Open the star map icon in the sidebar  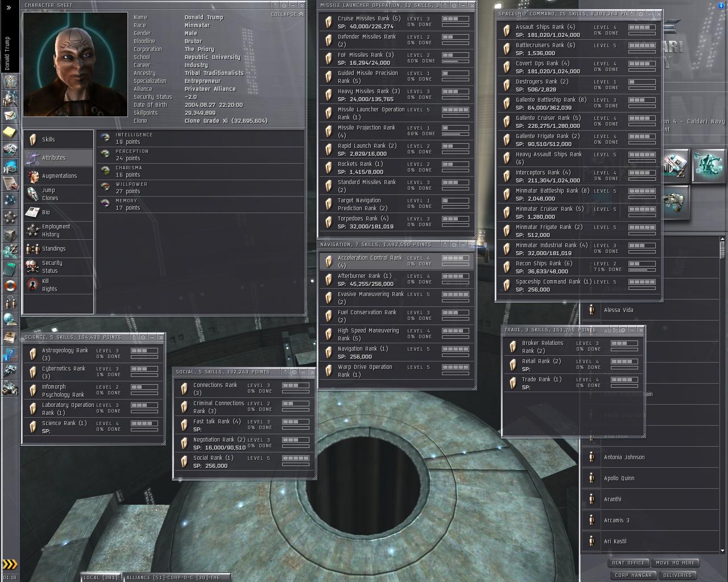click(x=10, y=200)
